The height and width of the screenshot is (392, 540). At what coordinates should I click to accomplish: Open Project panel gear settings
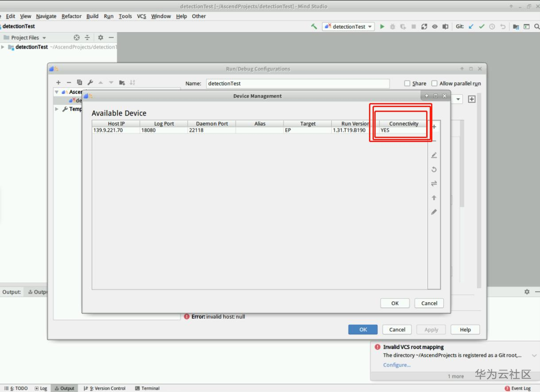pos(101,38)
